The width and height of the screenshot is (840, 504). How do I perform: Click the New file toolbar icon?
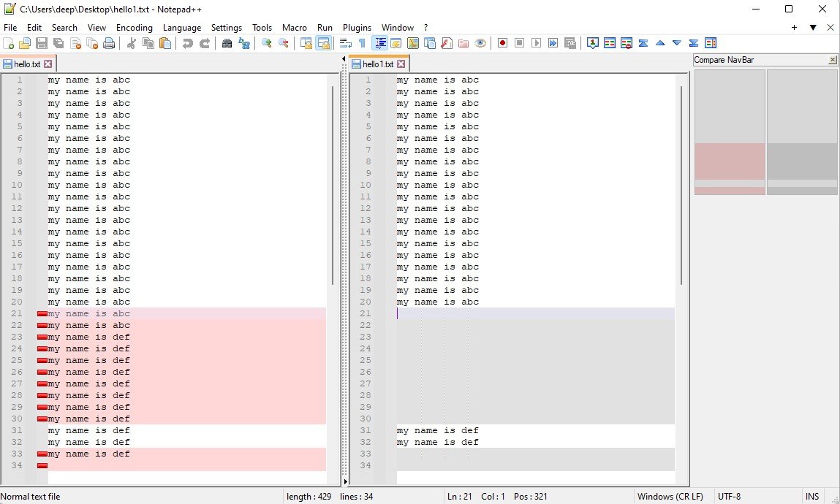[9, 43]
